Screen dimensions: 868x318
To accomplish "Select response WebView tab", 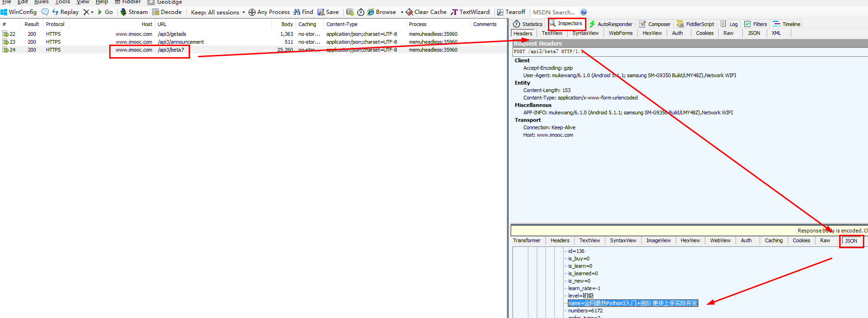I will [720, 241].
